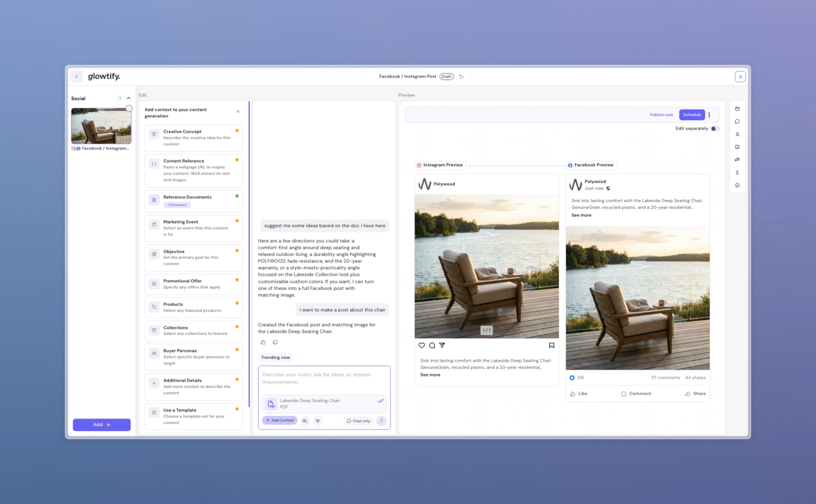816x504 pixels.
Task: Click the Products tag icon
Action: click(x=154, y=307)
